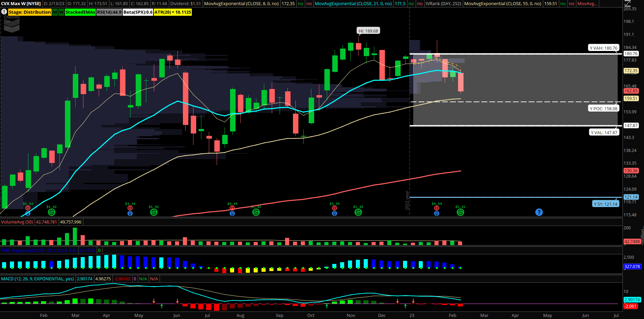This screenshot has width=644, height=319.
Task: Click the MACD (12, 26, 9, EXPONENTIAL, yes) label
Action: tap(38, 279)
